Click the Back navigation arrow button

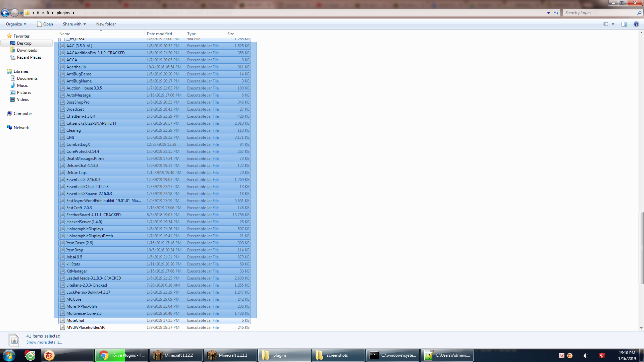pyautogui.click(x=5, y=13)
